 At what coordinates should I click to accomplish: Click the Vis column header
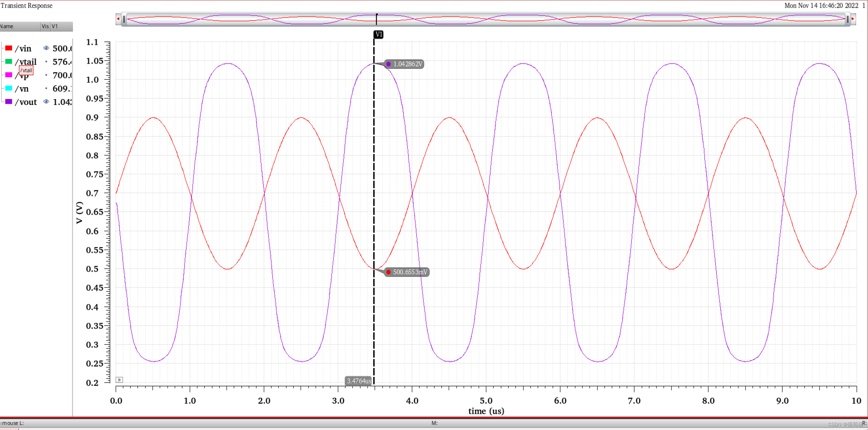tap(45, 27)
